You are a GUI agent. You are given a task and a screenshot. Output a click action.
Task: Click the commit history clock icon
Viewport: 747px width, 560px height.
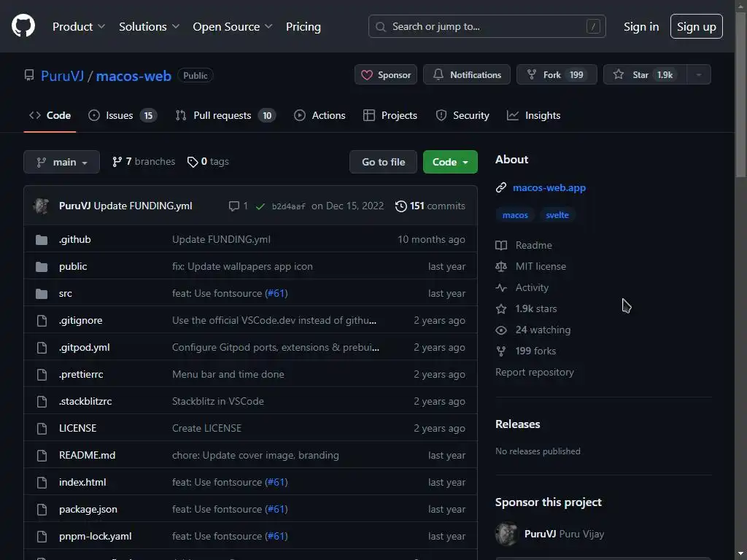click(401, 206)
